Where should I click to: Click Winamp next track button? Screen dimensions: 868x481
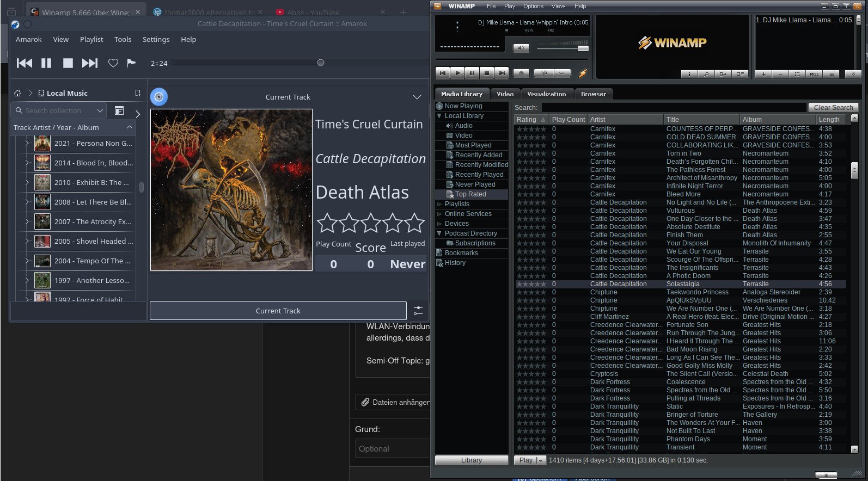click(x=502, y=73)
